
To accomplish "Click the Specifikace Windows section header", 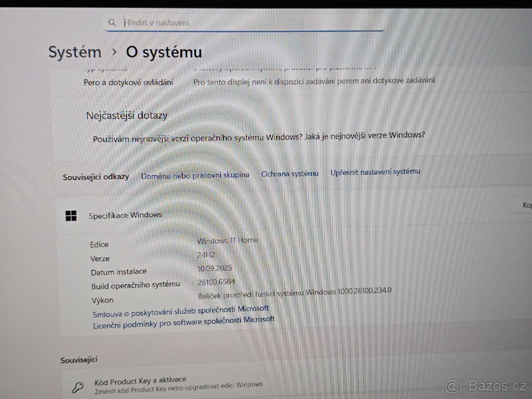I will click(125, 215).
